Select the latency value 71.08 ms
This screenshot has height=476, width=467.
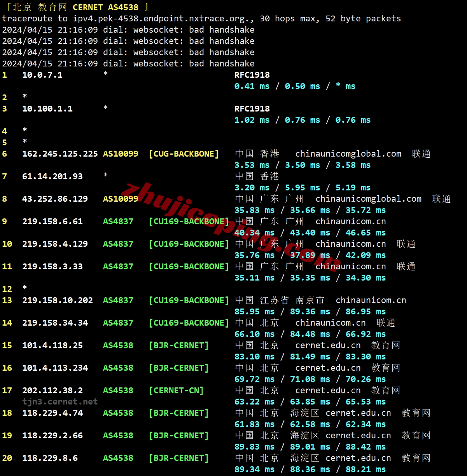pyautogui.click(x=310, y=379)
